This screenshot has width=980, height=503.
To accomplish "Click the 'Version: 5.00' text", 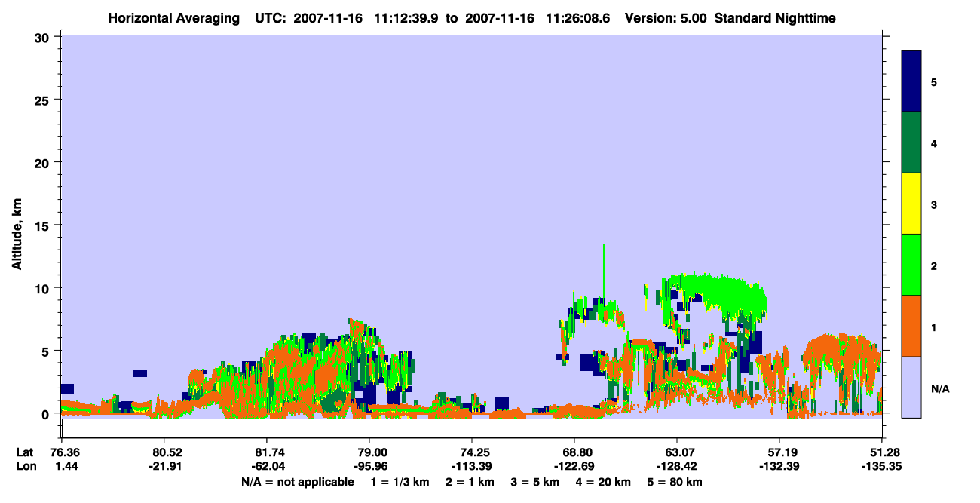I will click(x=666, y=18).
